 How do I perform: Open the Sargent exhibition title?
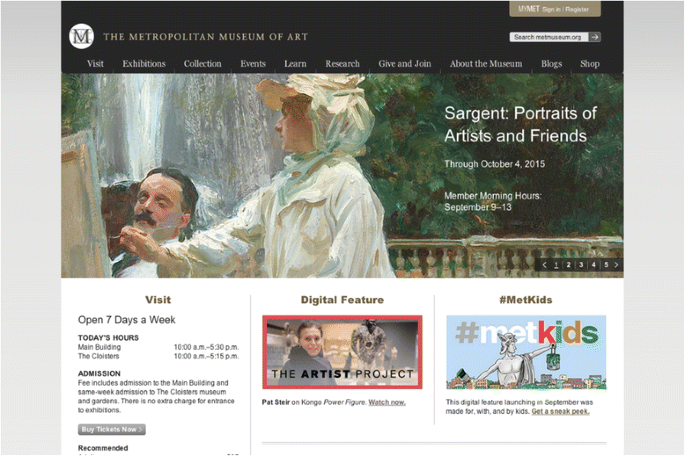(x=520, y=124)
